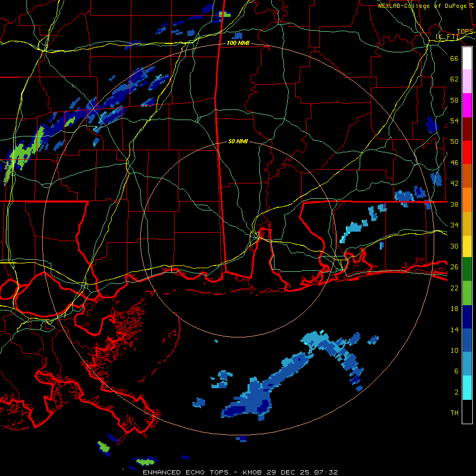Select the bright red legend swatch
The height and width of the screenshot is (476, 476).
(x=467, y=152)
